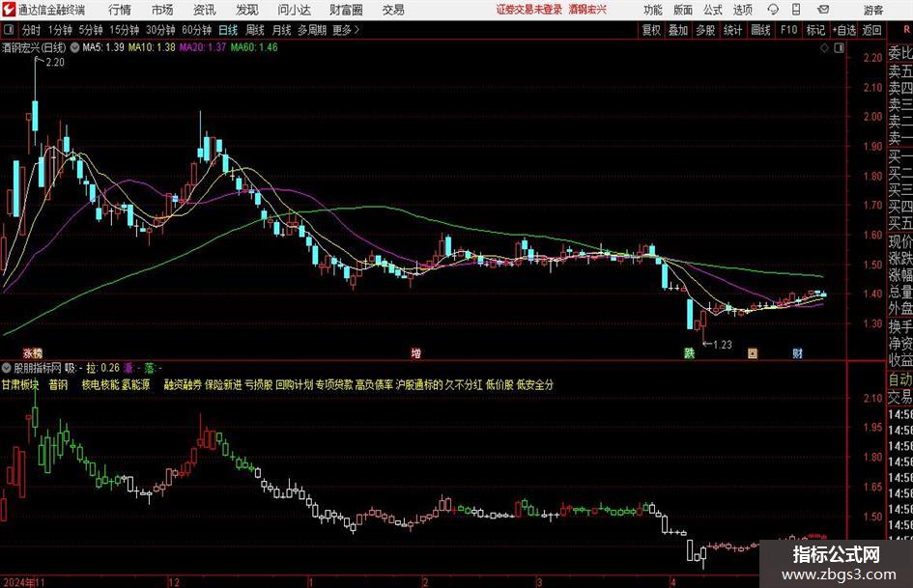The height and width of the screenshot is (588, 913).
Task: Open the 财富圈 menu
Action: 346,10
